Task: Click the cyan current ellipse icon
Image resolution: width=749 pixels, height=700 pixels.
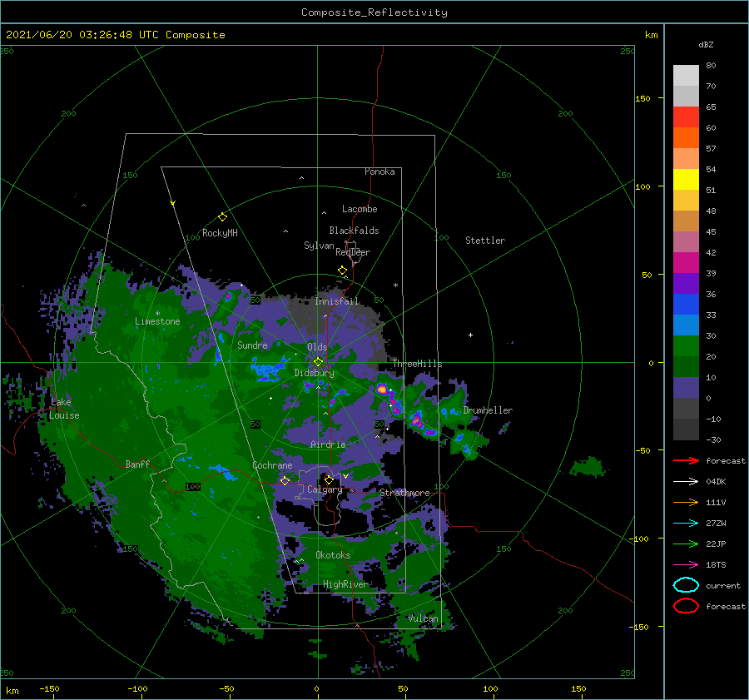Action: (x=686, y=585)
